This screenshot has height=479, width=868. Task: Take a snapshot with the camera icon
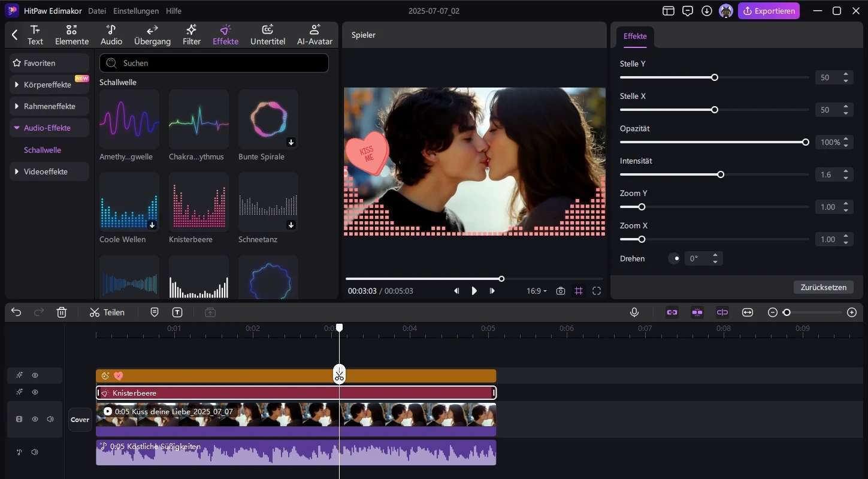[x=560, y=291]
